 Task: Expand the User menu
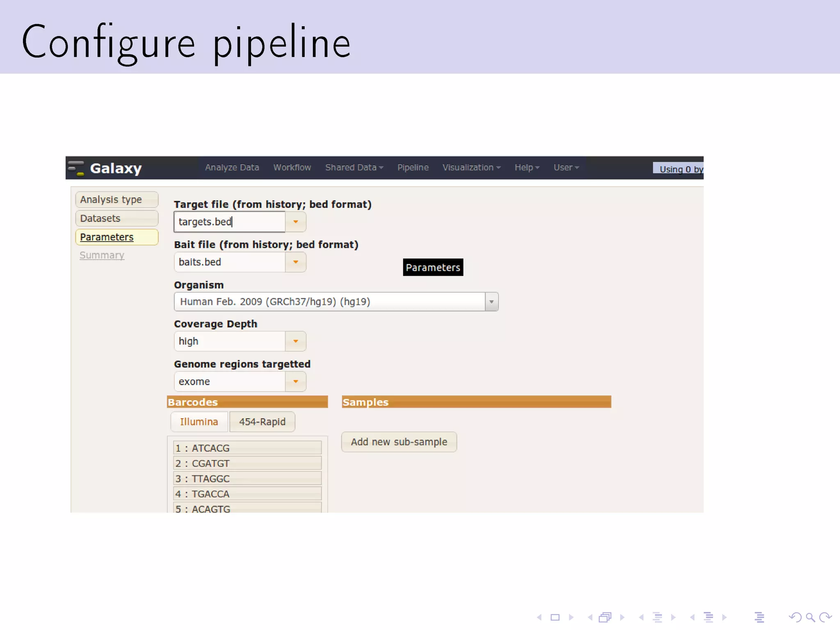(566, 167)
